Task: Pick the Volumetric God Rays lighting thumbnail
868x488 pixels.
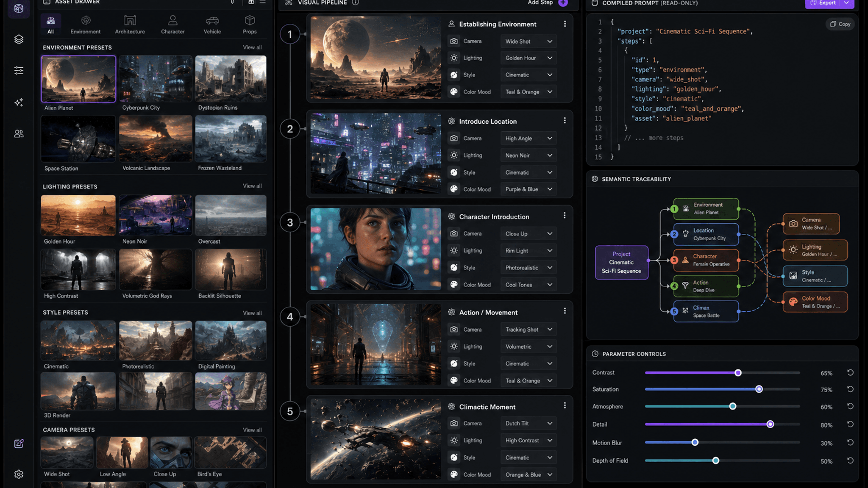Action: coord(156,269)
